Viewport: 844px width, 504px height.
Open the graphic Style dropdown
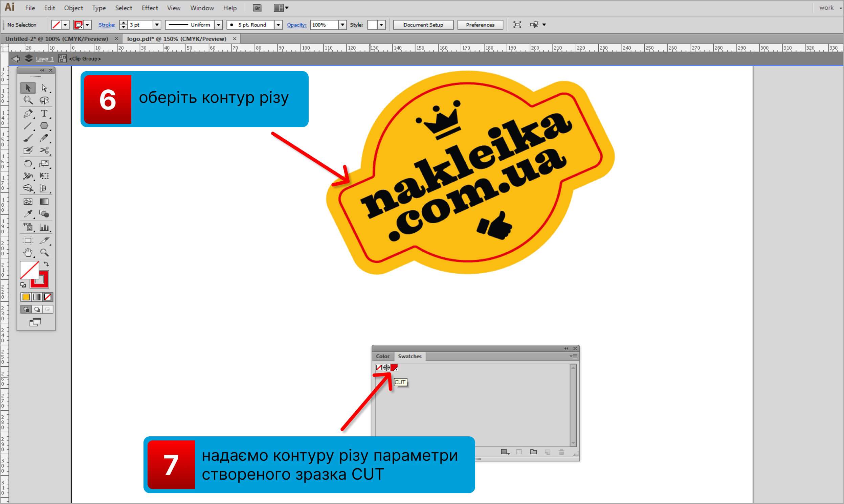tap(381, 25)
